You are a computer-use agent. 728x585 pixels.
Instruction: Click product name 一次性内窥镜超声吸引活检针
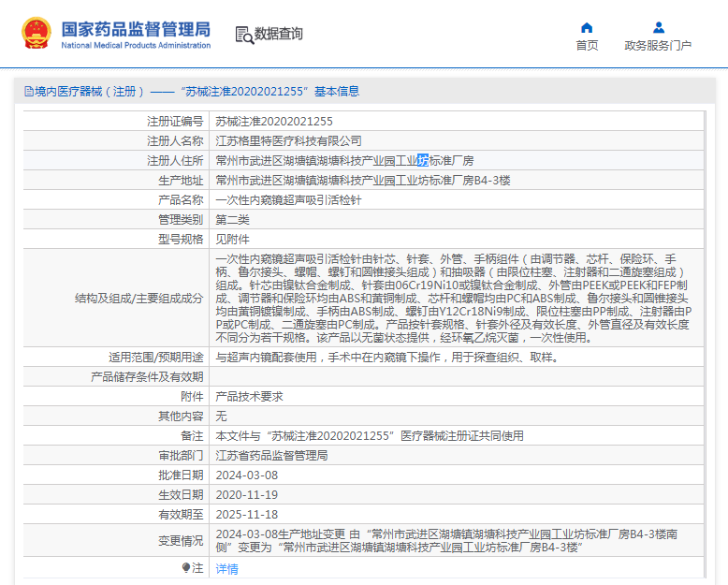(x=288, y=200)
